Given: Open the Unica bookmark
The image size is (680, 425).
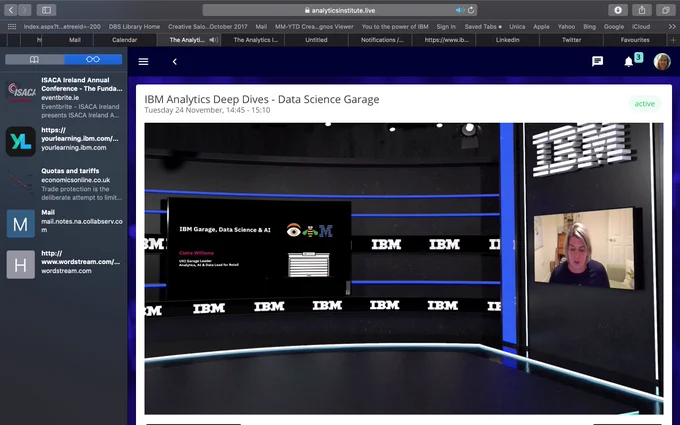Looking at the screenshot, I should pyautogui.click(x=517, y=26).
